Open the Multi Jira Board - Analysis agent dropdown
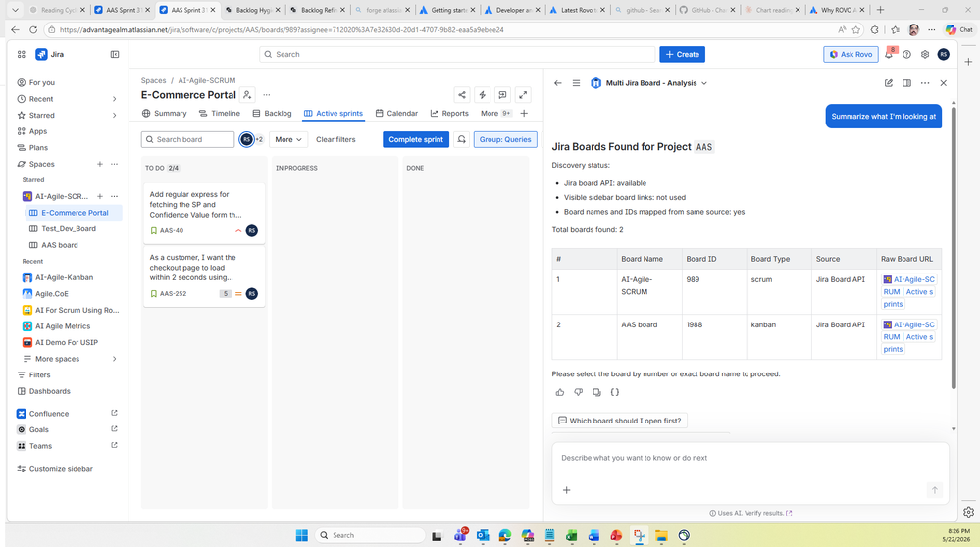This screenshot has height=547, width=980. tap(648, 83)
